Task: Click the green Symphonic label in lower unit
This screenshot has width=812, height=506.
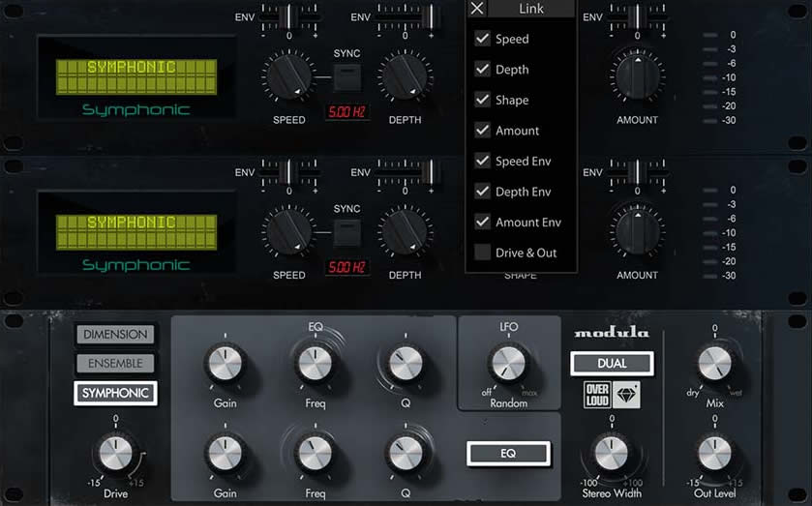Action: 136,265
